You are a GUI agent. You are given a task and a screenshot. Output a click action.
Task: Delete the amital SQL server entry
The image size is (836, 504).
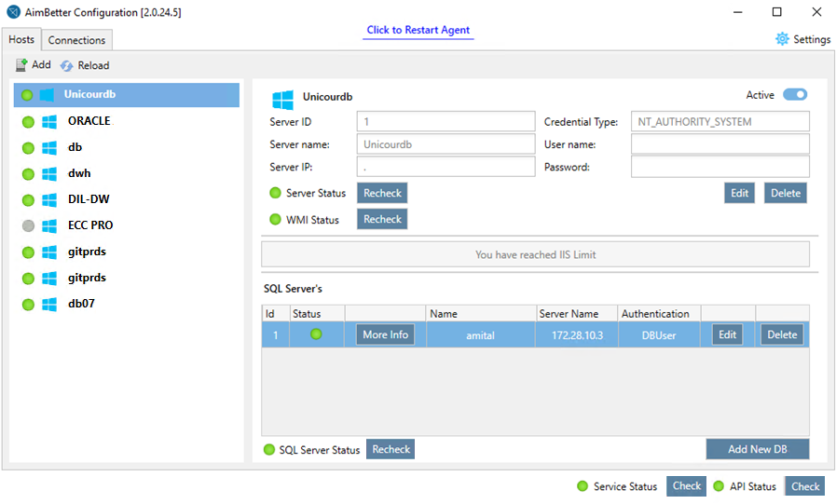click(x=782, y=334)
